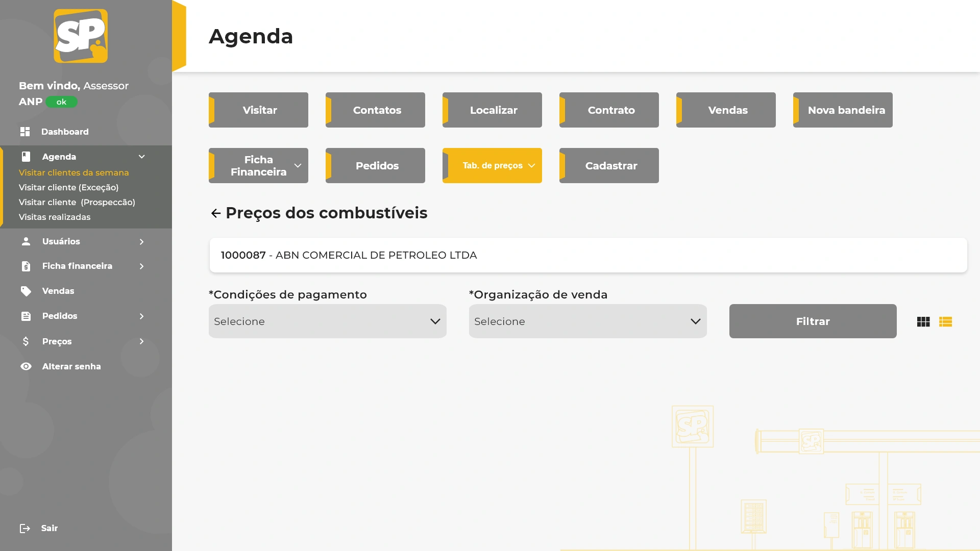Select Visitas realizadas in the sidebar
Screen dimensions: 980x551
[x=55, y=217]
